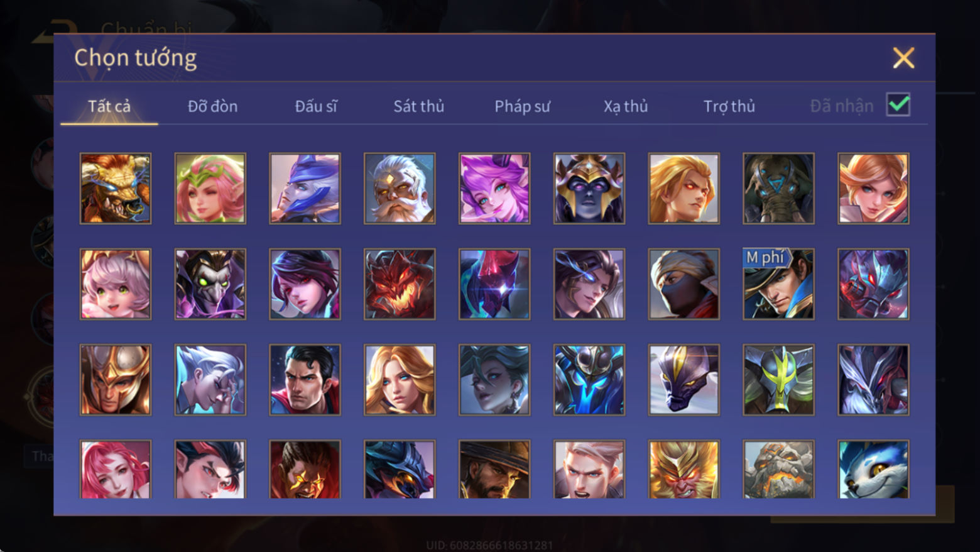The width and height of the screenshot is (980, 552).
Task: Select the masked ninja hero portrait
Action: click(683, 284)
